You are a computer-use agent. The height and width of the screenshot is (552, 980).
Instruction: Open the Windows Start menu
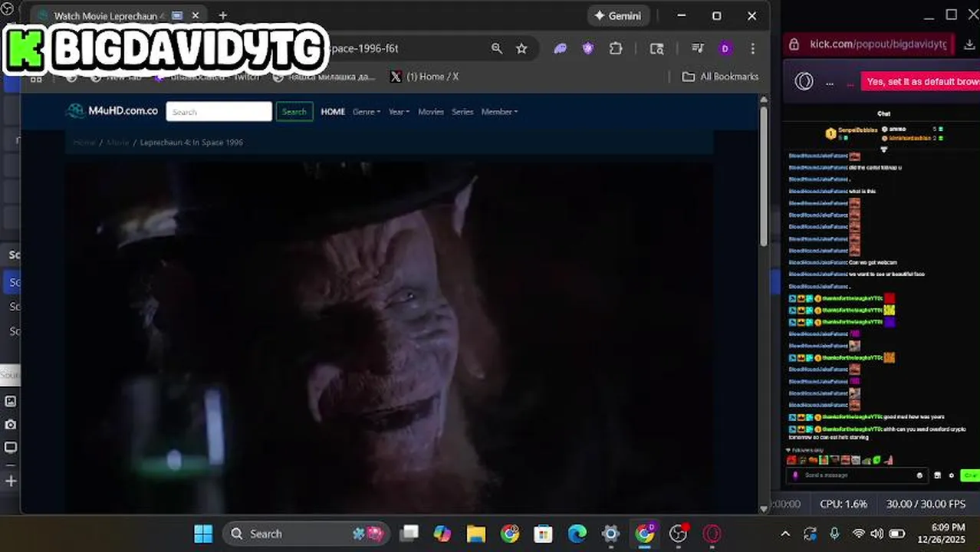tap(203, 534)
